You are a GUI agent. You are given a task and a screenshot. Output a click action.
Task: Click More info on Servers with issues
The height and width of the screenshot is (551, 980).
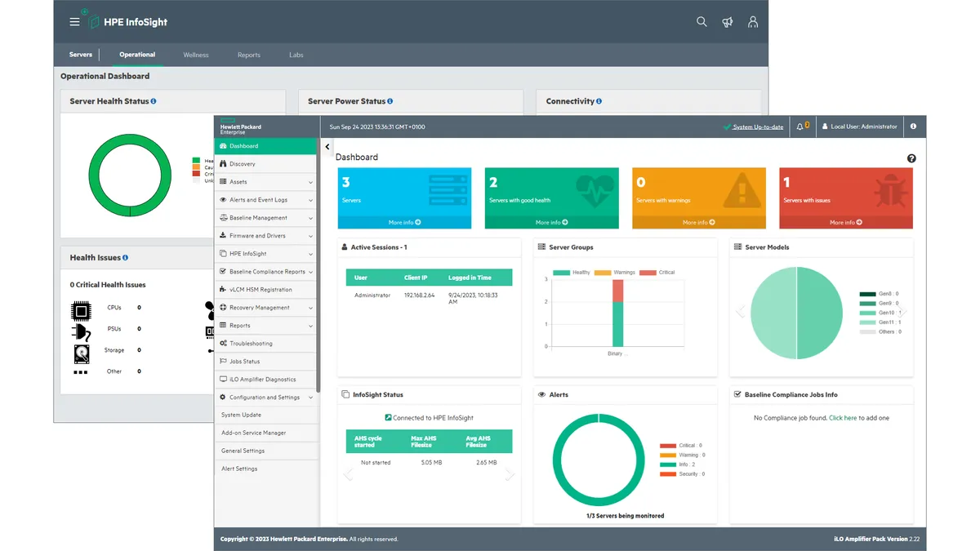point(845,222)
